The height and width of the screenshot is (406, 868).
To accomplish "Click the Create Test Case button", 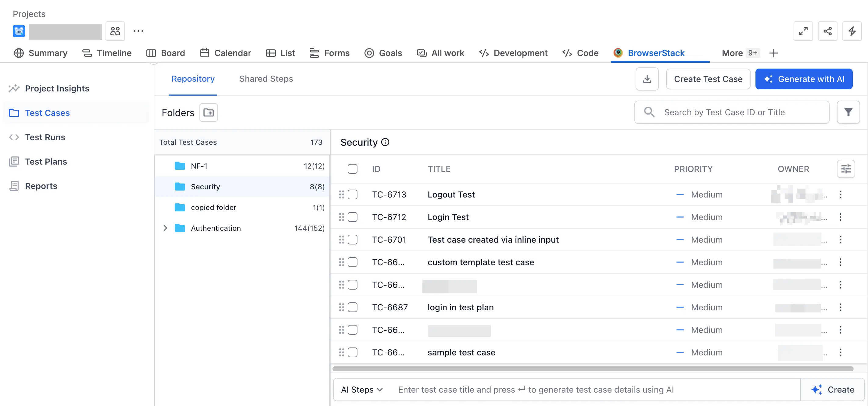I will [708, 79].
